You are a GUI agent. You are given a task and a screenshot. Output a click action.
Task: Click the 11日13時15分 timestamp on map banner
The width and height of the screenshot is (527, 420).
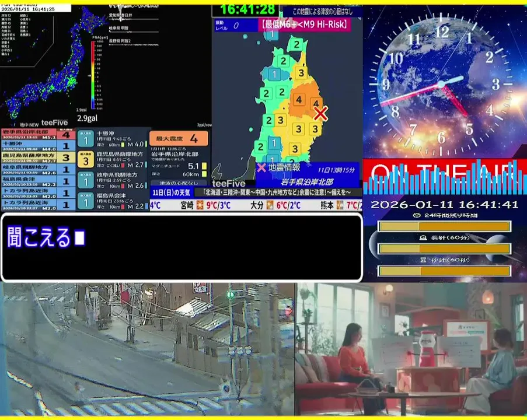(x=336, y=170)
